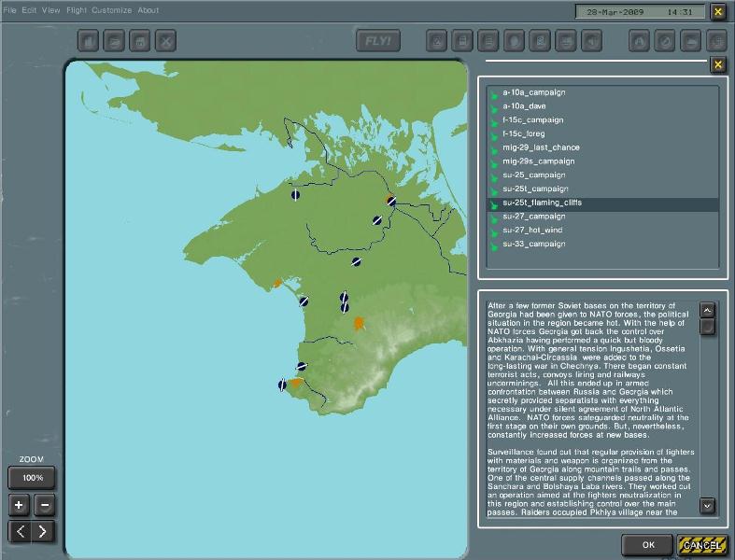Click the open mission folder icon
The width and height of the screenshot is (735, 560).
tap(114, 41)
